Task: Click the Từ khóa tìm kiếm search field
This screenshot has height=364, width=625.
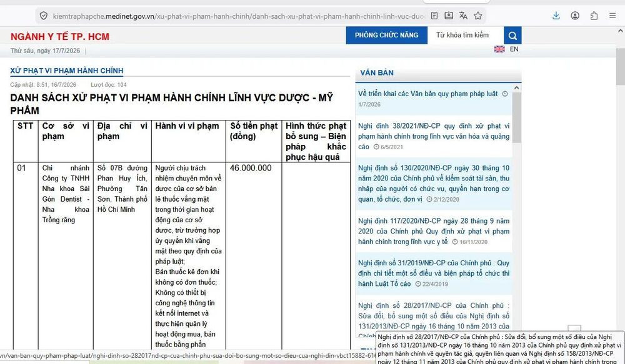Action: 466,35
